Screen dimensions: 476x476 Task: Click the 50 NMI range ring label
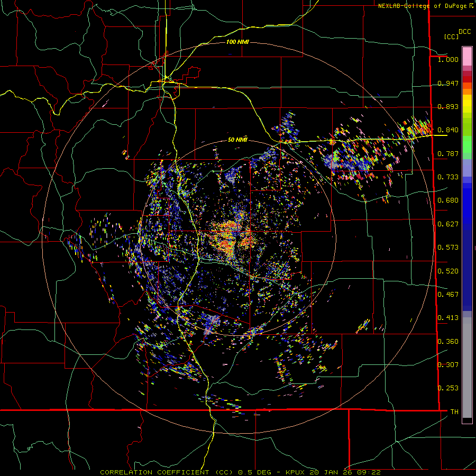(237, 140)
